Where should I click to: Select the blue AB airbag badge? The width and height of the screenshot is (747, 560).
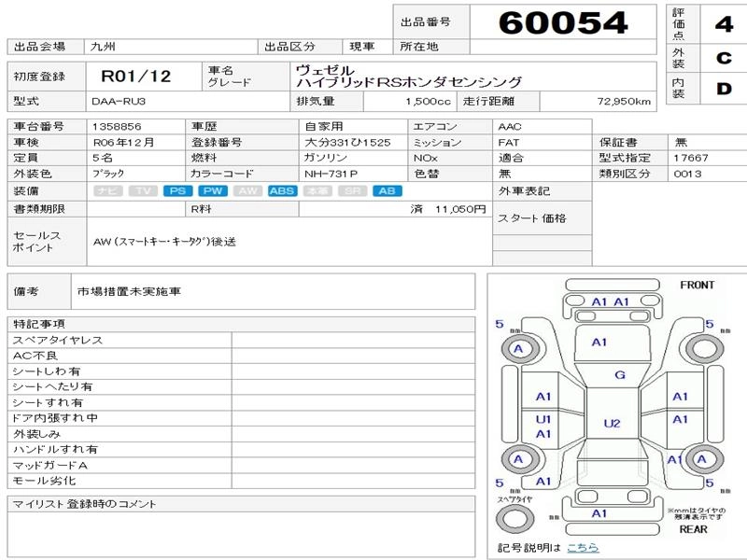(388, 191)
